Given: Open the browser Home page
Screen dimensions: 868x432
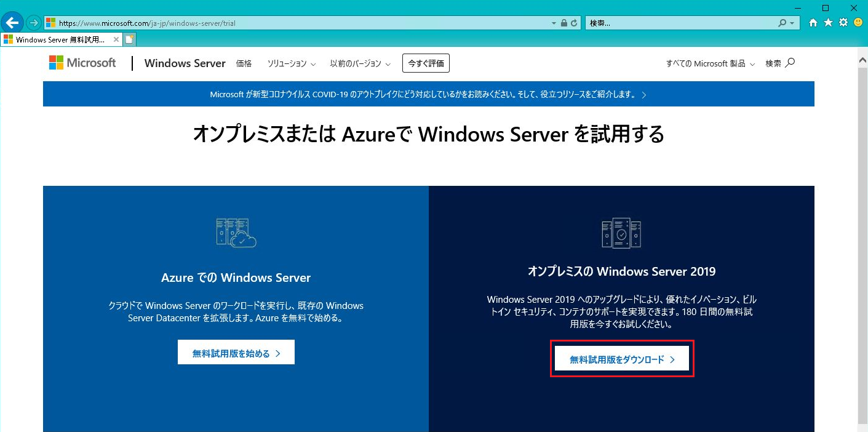Looking at the screenshot, I should click(813, 22).
